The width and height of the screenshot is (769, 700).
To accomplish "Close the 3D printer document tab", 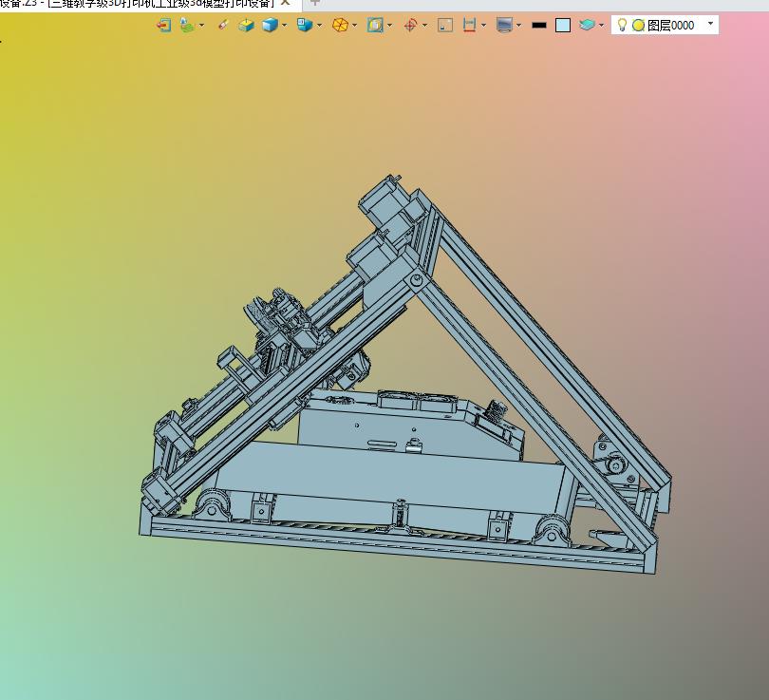I will (285, 3).
